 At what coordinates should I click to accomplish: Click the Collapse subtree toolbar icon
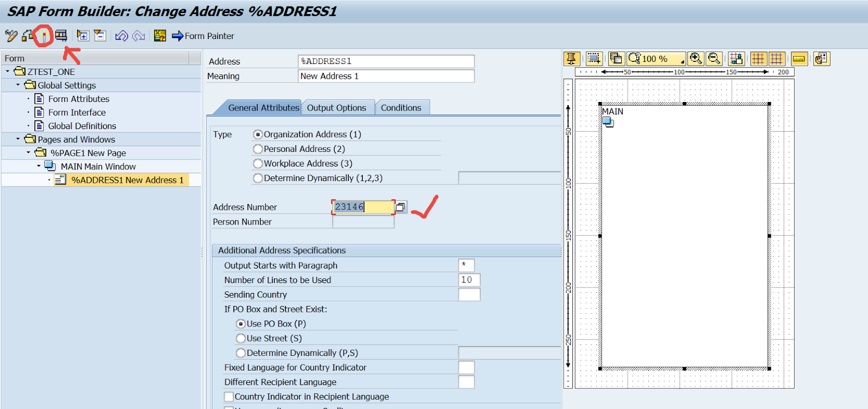tap(100, 36)
